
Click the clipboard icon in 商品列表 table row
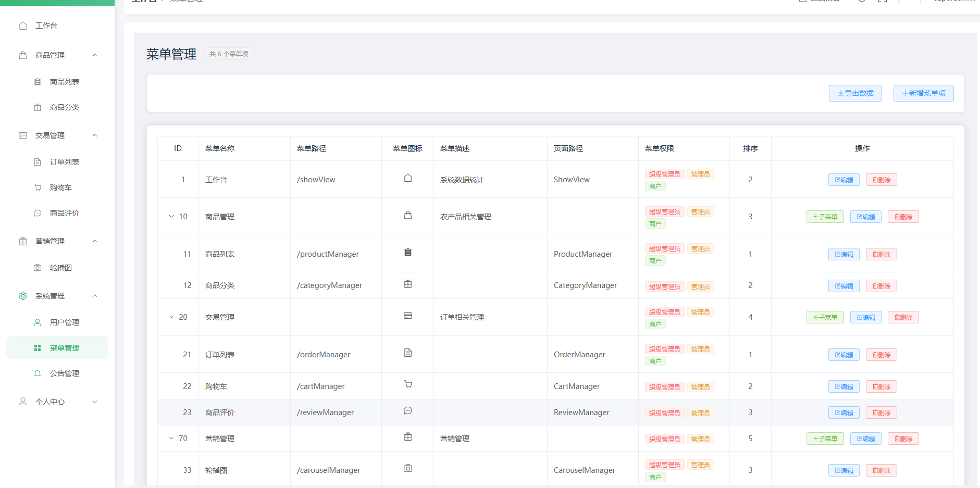(x=408, y=253)
